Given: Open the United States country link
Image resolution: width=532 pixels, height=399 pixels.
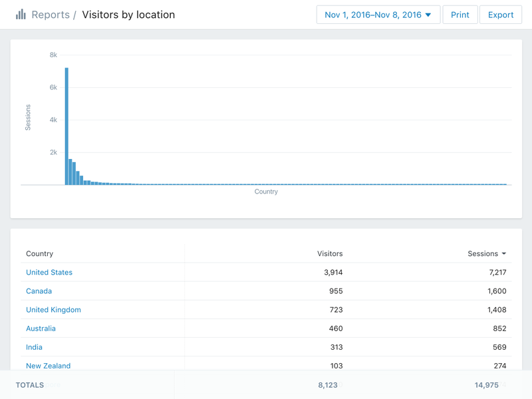Looking at the screenshot, I should point(49,272).
